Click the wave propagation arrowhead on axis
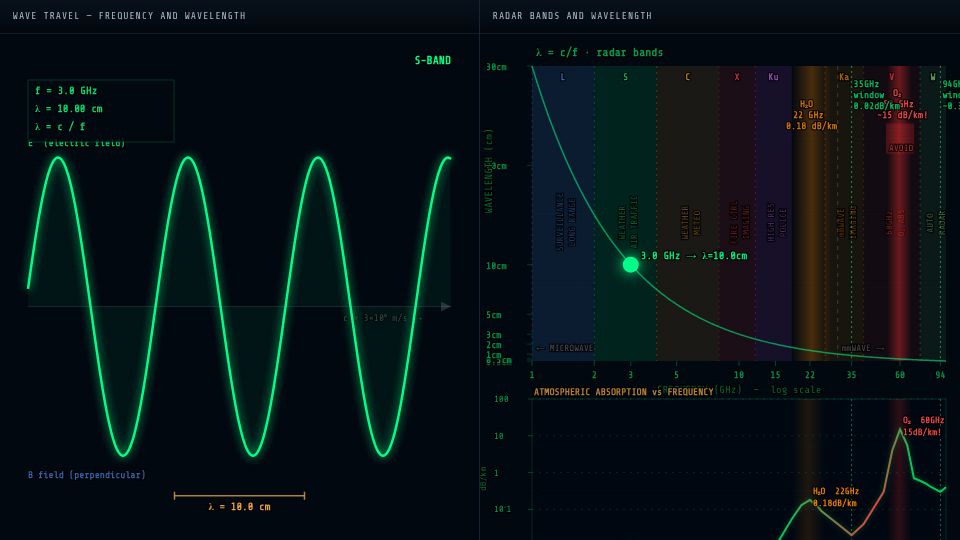The height and width of the screenshot is (540, 960). click(x=446, y=306)
